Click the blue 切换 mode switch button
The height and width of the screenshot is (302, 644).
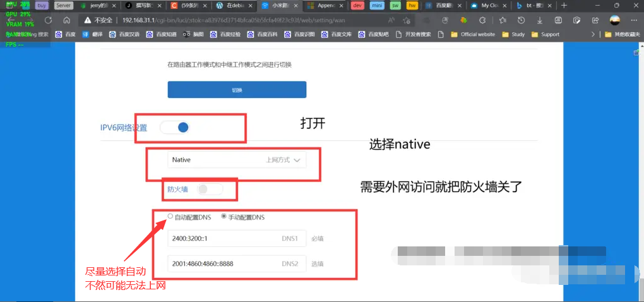[x=237, y=90]
